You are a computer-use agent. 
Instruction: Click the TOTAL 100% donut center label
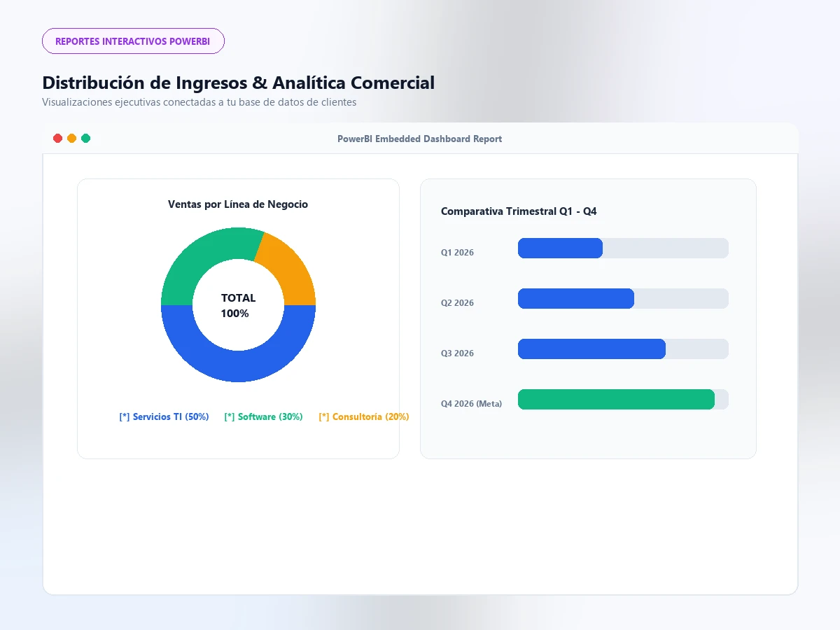pyautogui.click(x=238, y=306)
